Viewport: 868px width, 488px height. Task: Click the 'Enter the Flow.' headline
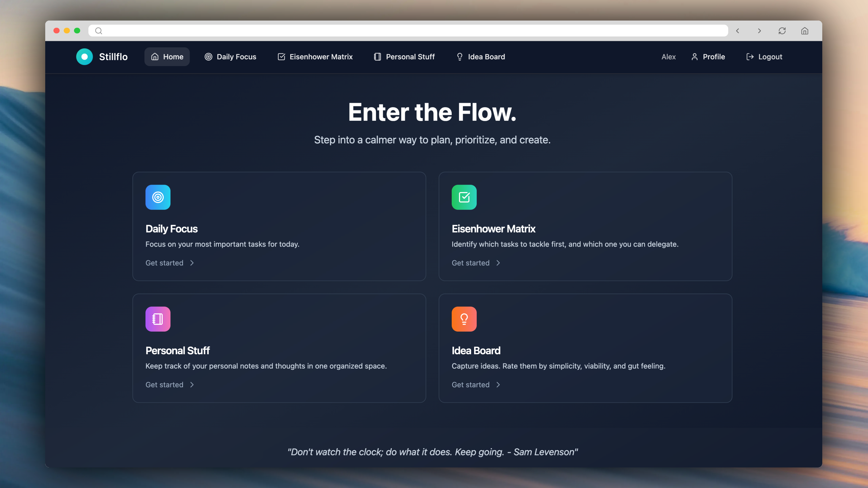432,112
